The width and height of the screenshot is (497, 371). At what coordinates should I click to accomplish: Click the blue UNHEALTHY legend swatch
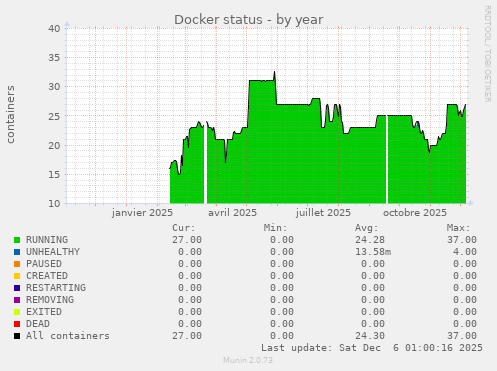point(17,252)
